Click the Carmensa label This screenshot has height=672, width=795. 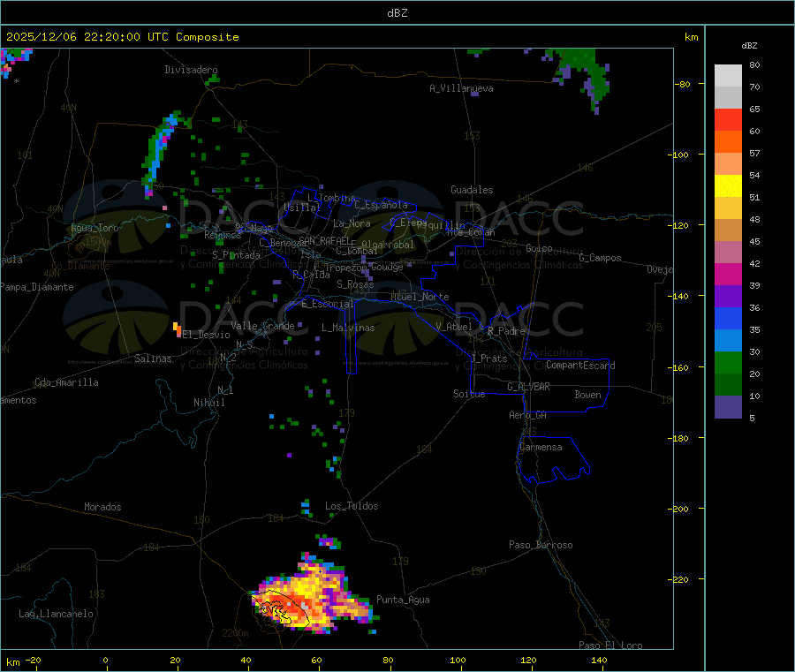(x=541, y=447)
